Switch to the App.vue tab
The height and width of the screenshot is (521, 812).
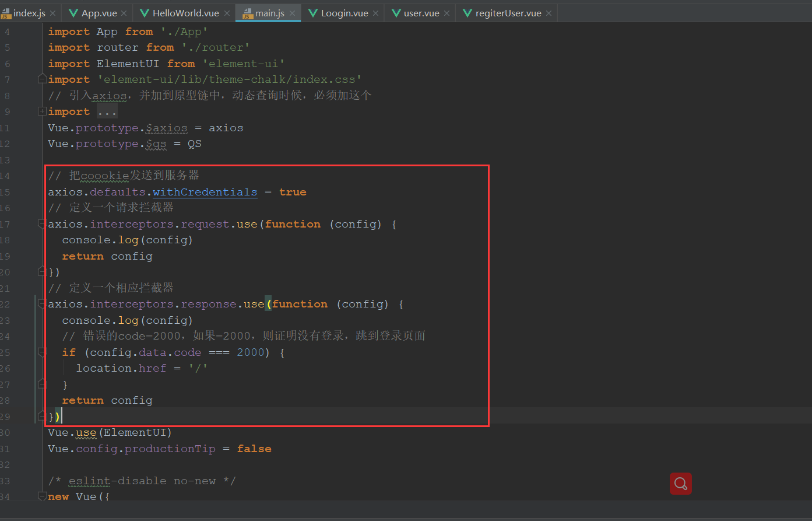click(x=97, y=13)
